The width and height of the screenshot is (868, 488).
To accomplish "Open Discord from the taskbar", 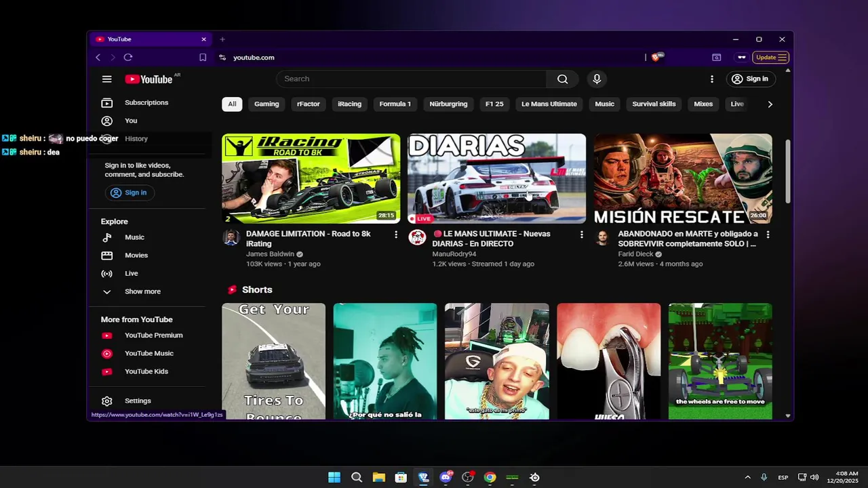I will tap(446, 477).
